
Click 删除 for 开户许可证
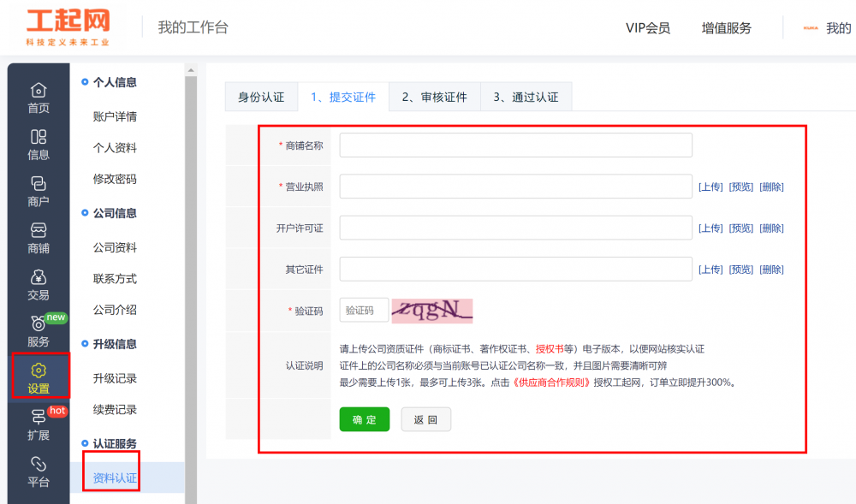(x=771, y=228)
